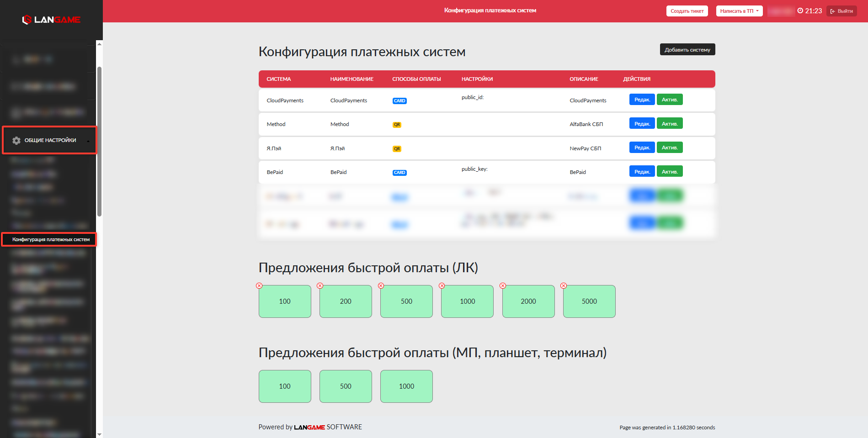Open the Написать в ТП dropdown
Viewport: 868px width, 438px height.
[x=739, y=11]
